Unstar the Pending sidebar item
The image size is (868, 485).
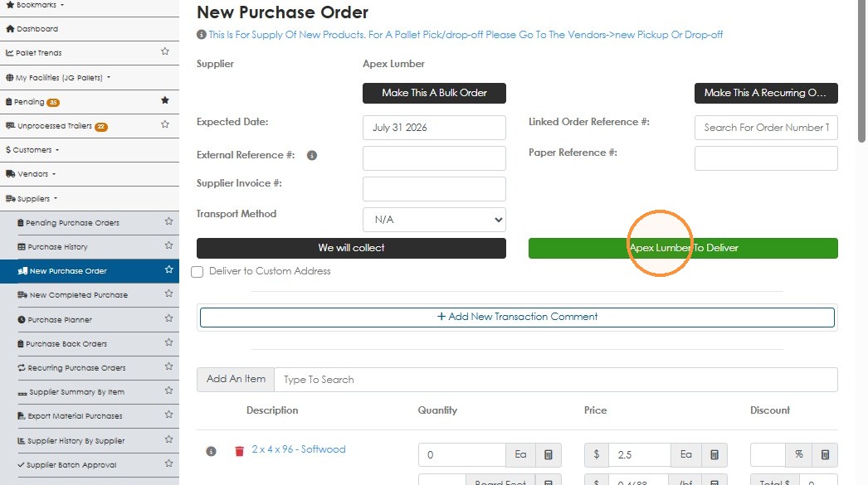165,100
